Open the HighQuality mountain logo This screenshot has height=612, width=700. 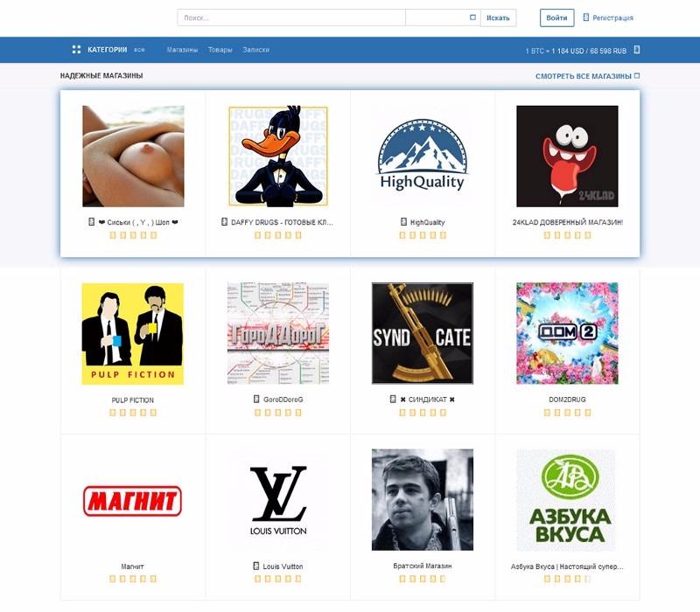coord(423,156)
